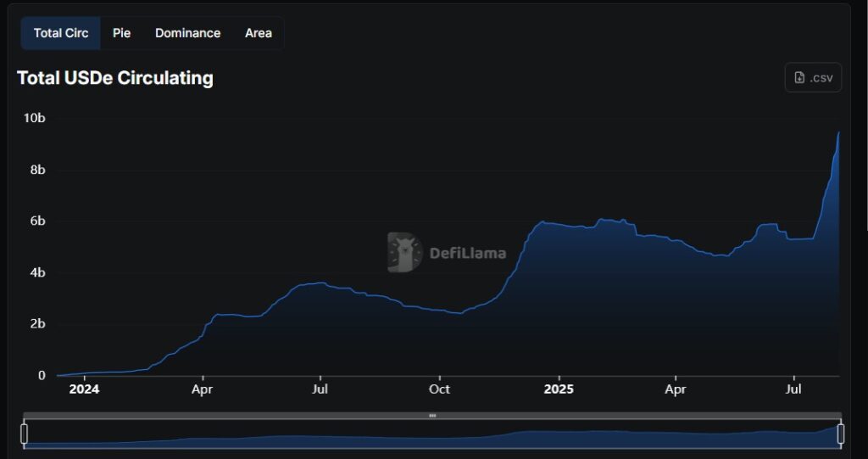Click the 2b y-axis label
The image size is (868, 459).
pyautogui.click(x=37, y=324)
